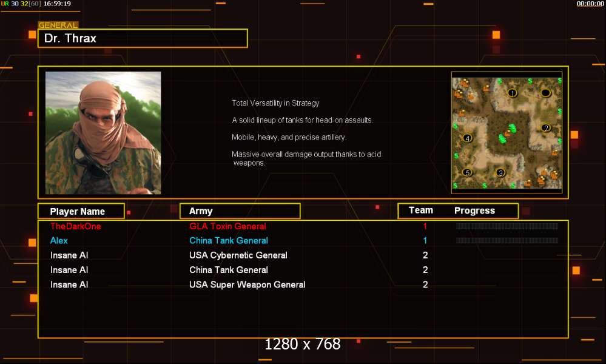The height and width of the screenshot is (364, 606).
Task: Click the GENERAL label above the name
Action: coord(58,25)
